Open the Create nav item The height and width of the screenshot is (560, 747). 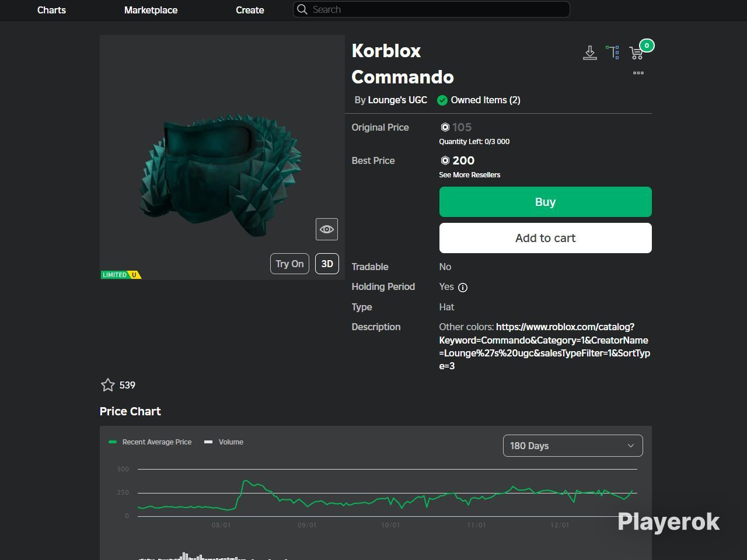[x=250, y=10]
